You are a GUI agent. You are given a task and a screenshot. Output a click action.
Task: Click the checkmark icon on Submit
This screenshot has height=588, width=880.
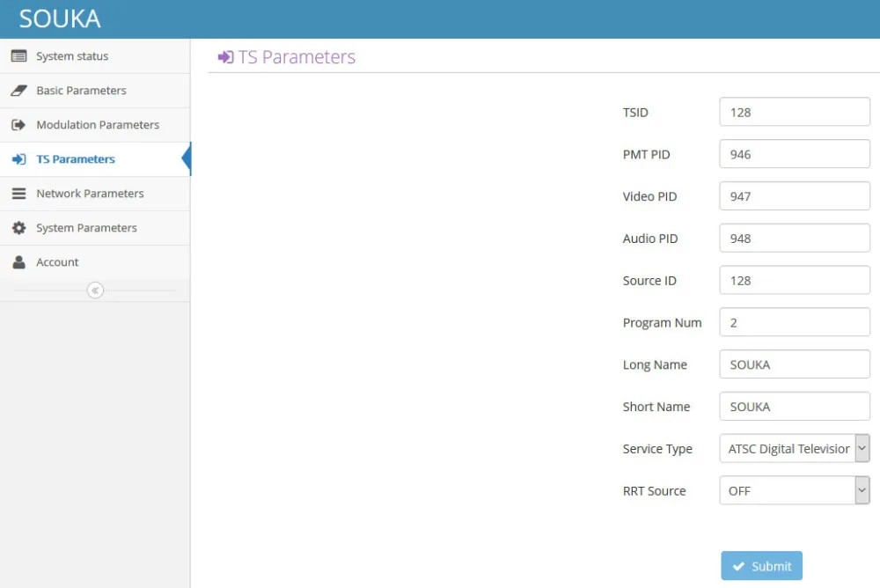[x=738, y=566]
